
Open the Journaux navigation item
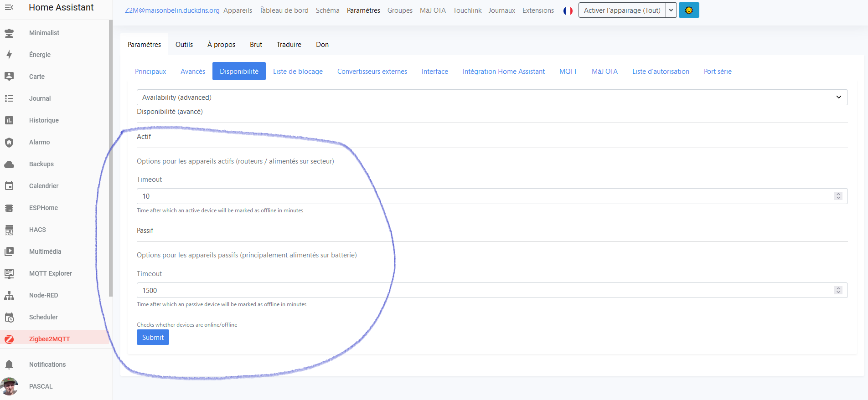pyautogui.click(x=502, y=10)
